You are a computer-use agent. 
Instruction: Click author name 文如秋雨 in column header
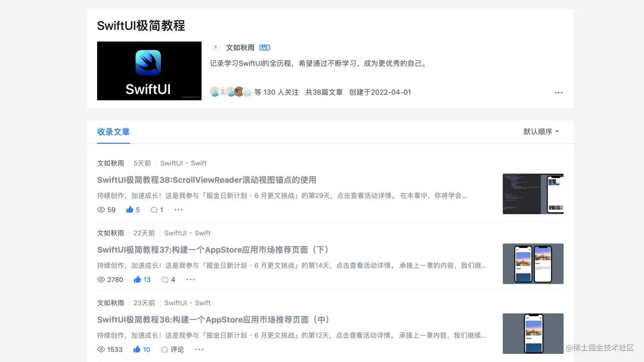click(240, 48)
